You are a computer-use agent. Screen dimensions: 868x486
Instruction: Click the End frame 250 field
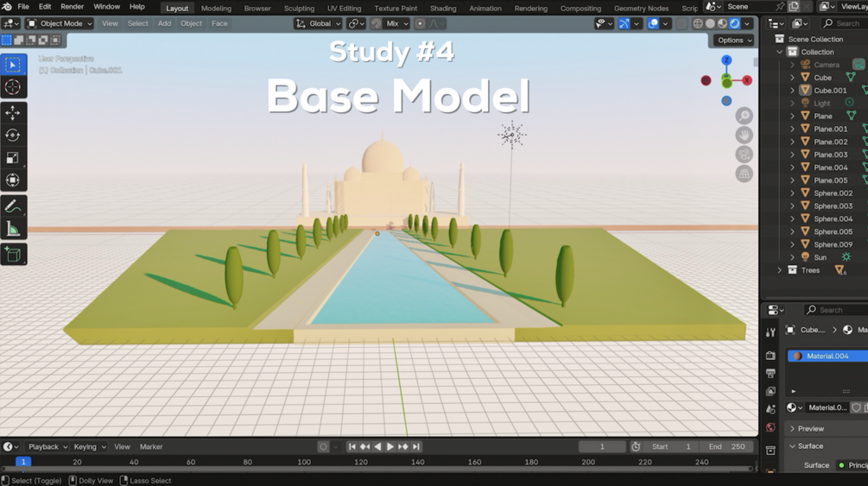pos(726,446)
